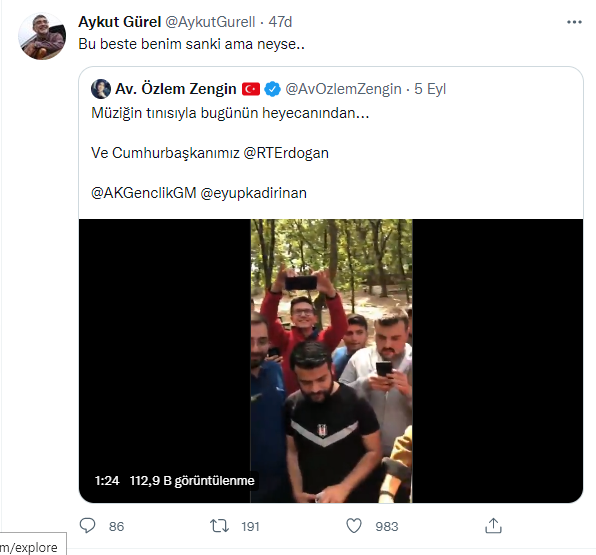The height and width of the screenshot is (555, 596).
Task: Click the 47d timestamp
Action: pos(281,22)
